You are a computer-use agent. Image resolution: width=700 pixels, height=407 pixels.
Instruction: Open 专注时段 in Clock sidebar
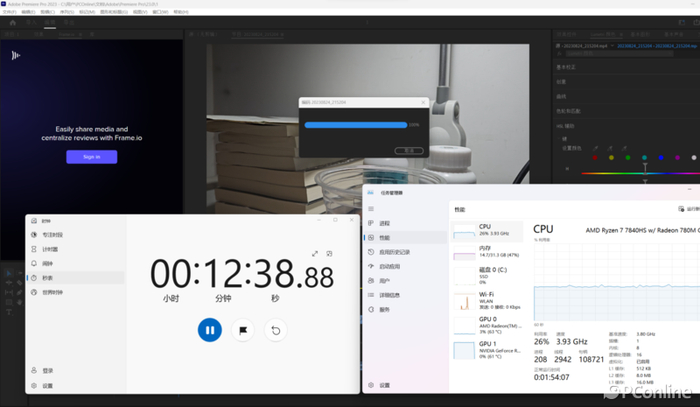coord(76,235)
